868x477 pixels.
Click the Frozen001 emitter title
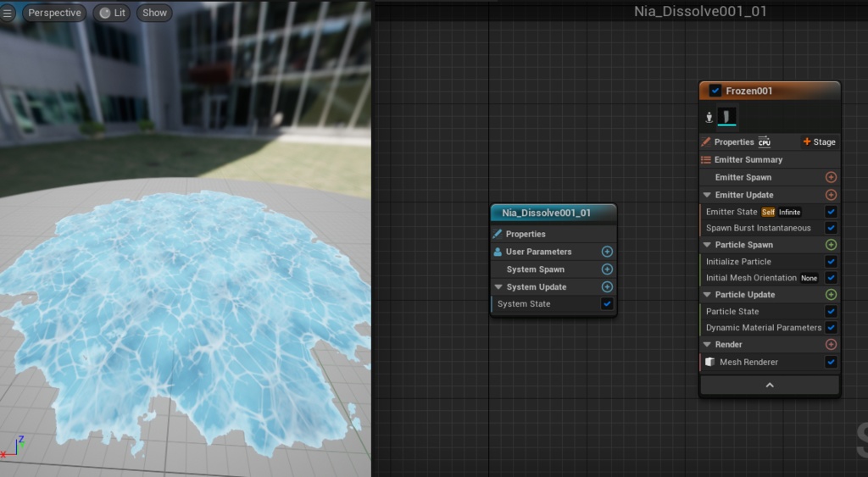pyautogui.click(x=749, y=91)
